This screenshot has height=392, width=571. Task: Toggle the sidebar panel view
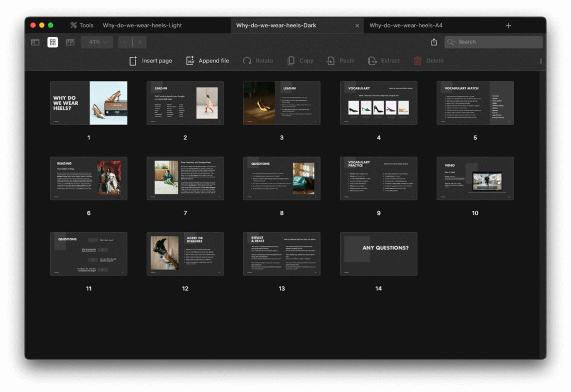pos(35,42)
